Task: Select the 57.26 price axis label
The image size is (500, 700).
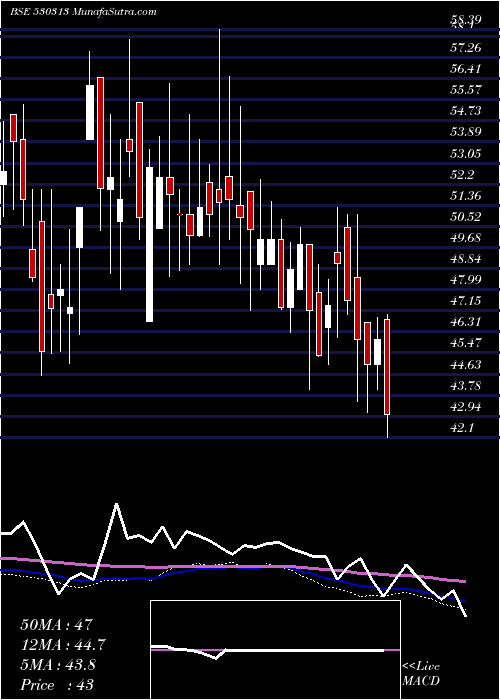Action: pyautogui.click(x=466, y=47)
